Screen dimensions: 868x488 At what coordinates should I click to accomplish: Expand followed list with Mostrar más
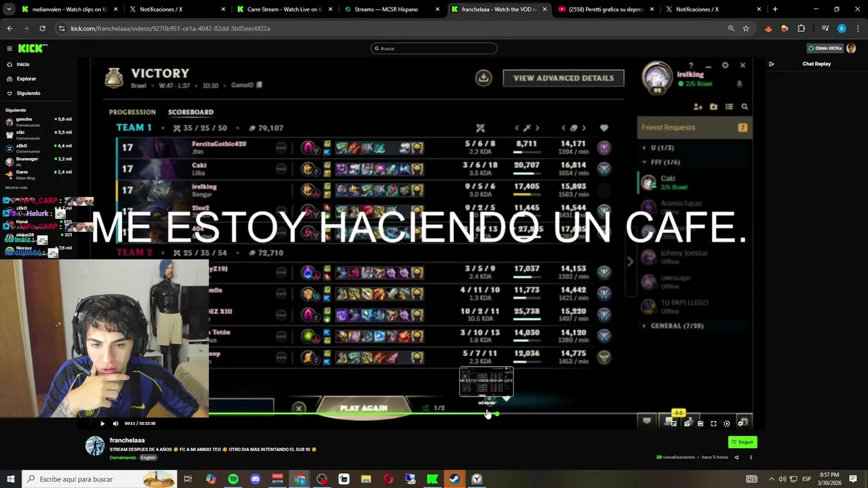(16, 188)
